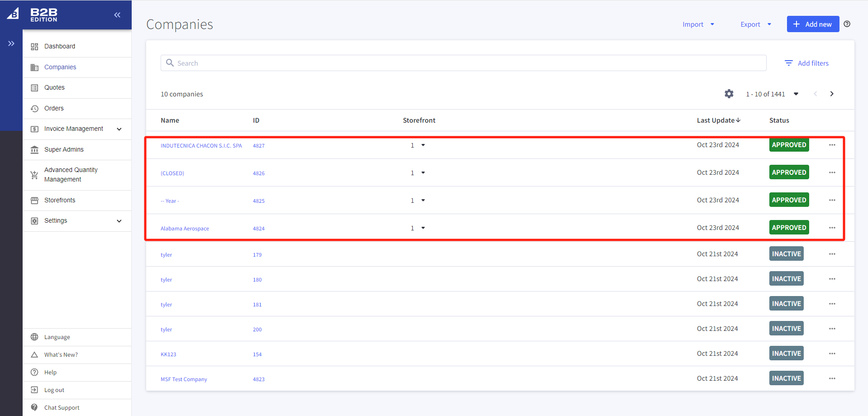The width and height of the screenshot is (868, 416).
Task: Open actions menu for Alabama Aerospace row
Action: click(832, 228)
